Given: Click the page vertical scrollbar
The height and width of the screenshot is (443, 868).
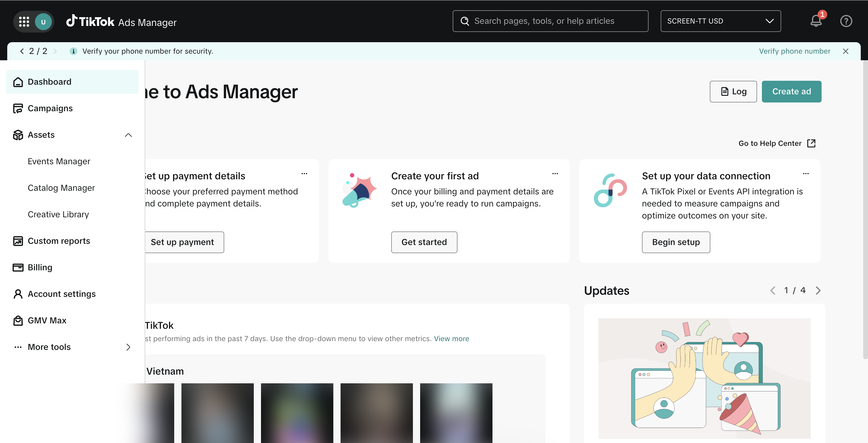Looking at the screenshot, I should (x=865, y=209).
